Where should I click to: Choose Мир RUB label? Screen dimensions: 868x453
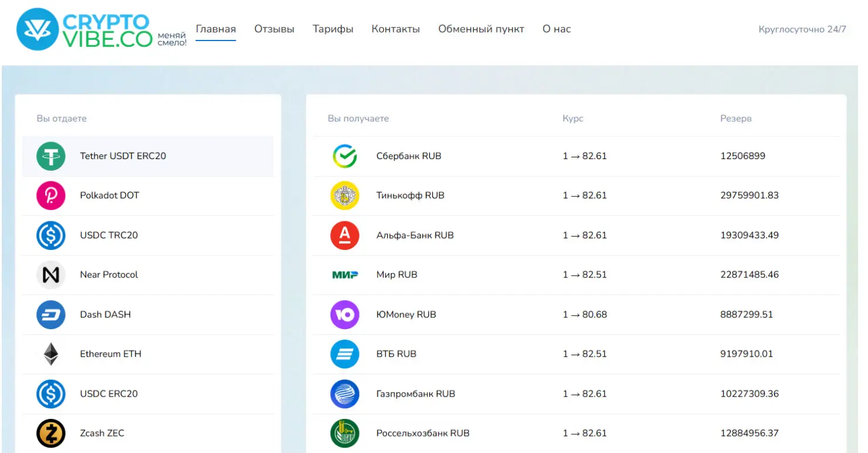[x=397, y=275]
